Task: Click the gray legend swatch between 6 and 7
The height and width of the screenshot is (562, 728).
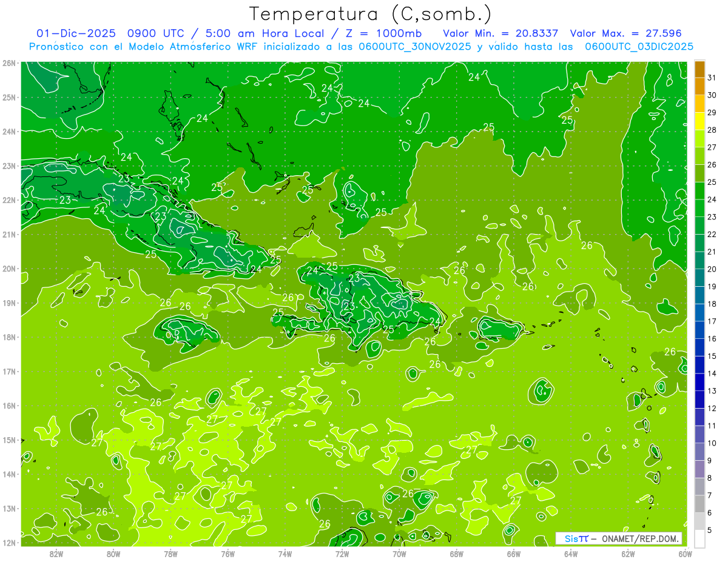Action: coord(699,504)
